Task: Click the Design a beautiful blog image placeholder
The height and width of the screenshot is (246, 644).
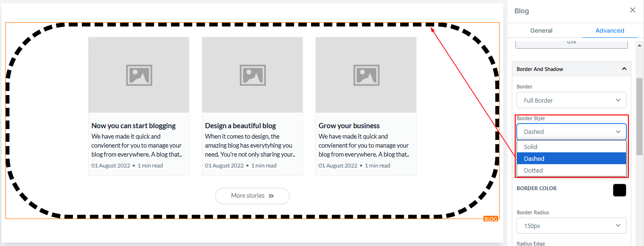Action: (x=252, y=75)
